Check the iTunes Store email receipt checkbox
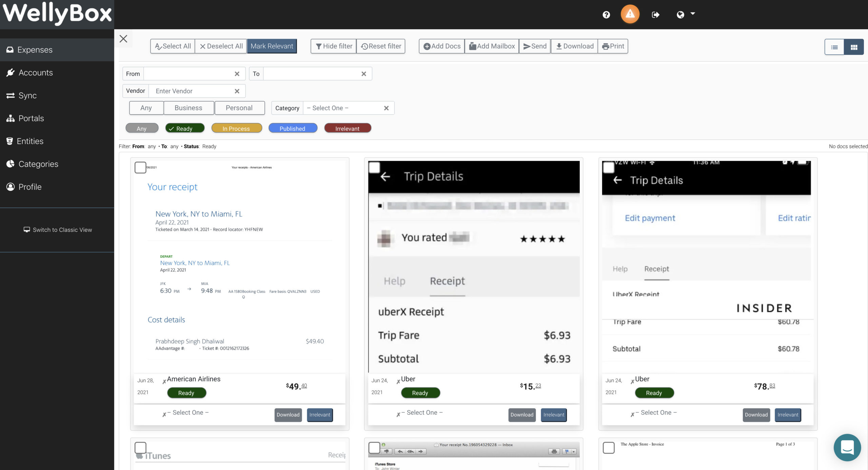The width and height of the screenshot is (868, 470). coord(374,448)
